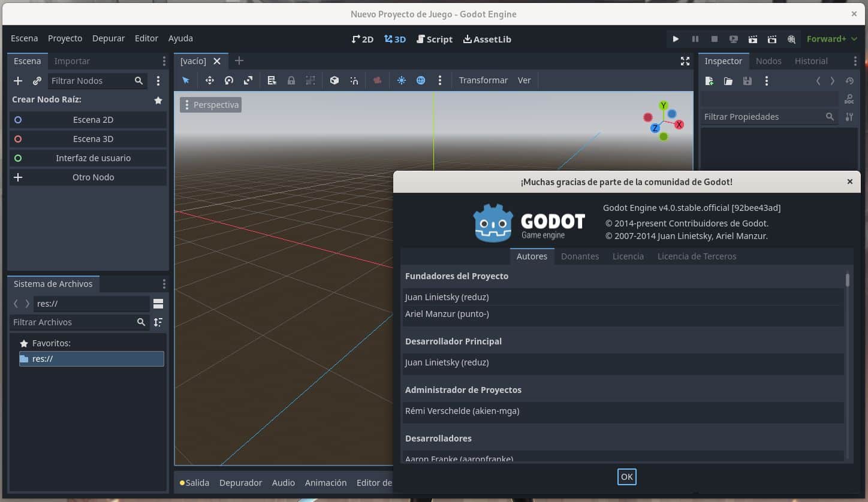
Task: Create a new resource in Inspector
Action: [709, 81]
